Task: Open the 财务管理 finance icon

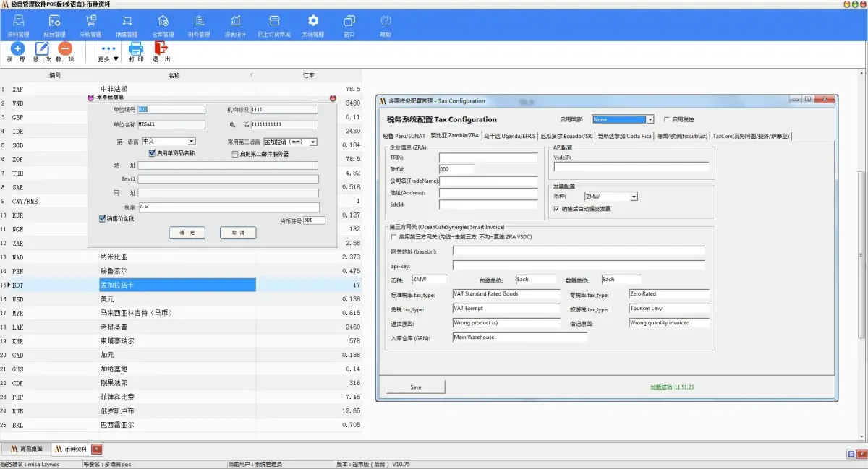Action: point(199,25)
